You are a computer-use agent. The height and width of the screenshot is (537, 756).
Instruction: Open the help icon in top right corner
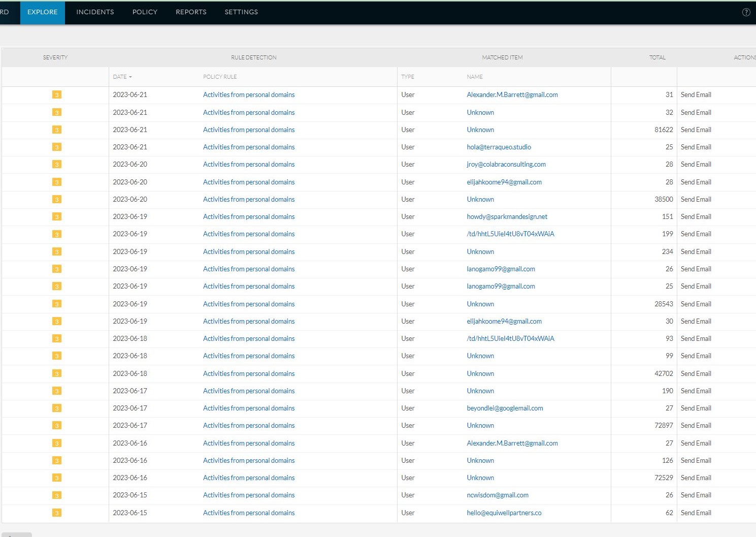(x=746, y=12)
